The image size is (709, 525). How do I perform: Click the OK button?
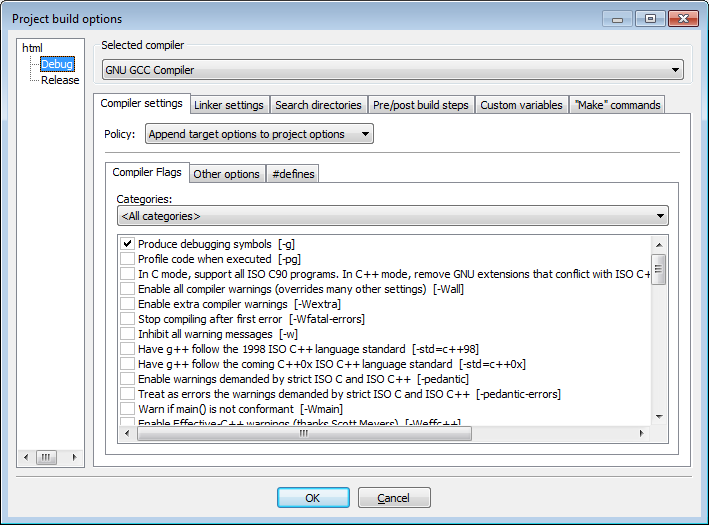(313, 498)
